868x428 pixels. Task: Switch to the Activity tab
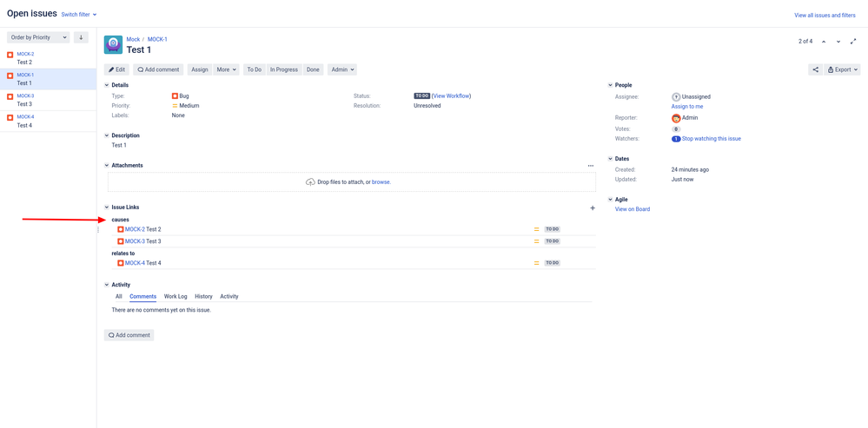pyautogui.click(x=229, y=296)
